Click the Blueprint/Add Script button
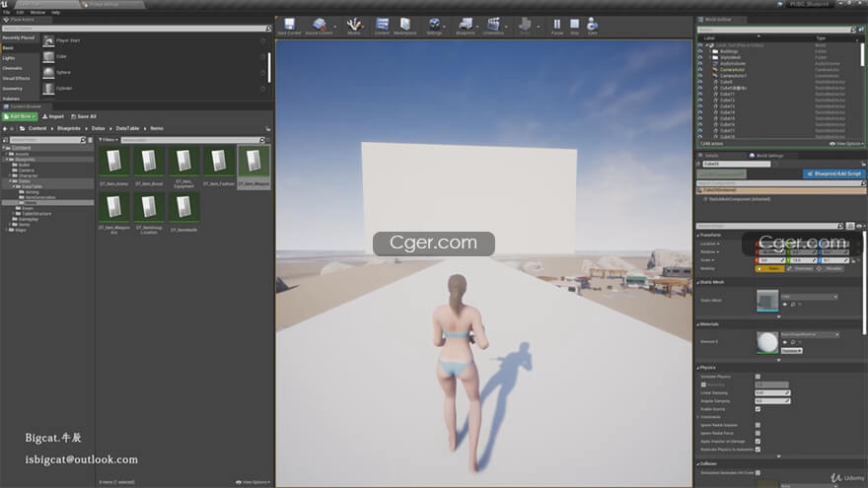This screenshot has height=488, width=868. click(833, 174)
